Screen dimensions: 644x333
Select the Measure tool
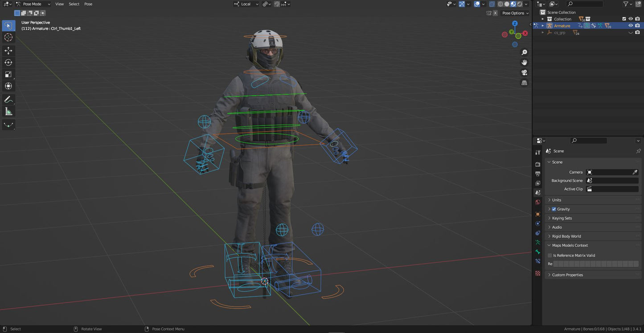pyautogui.click(x=8, y=111)
